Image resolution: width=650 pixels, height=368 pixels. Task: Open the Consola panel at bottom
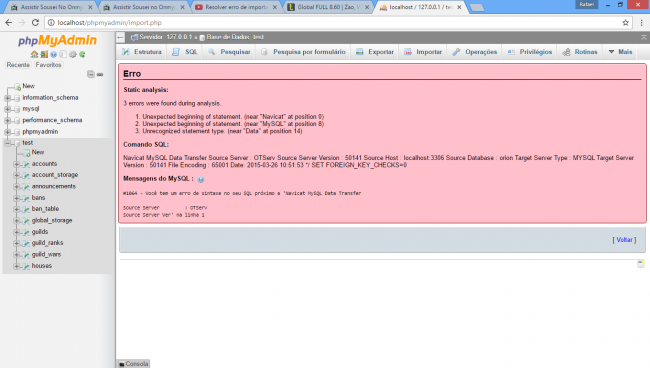click(133, 364)
